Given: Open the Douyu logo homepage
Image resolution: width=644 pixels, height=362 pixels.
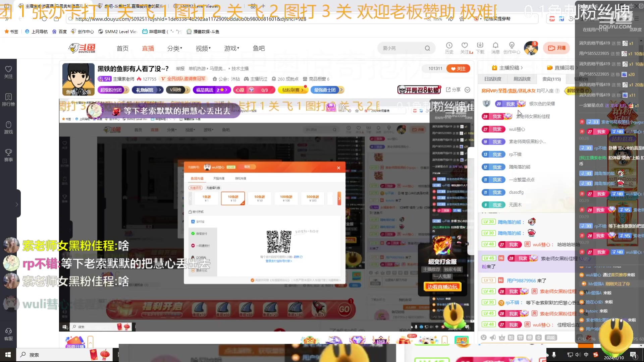Looking at the screenshot, I should pyautogui.click(x=82, y=48).
